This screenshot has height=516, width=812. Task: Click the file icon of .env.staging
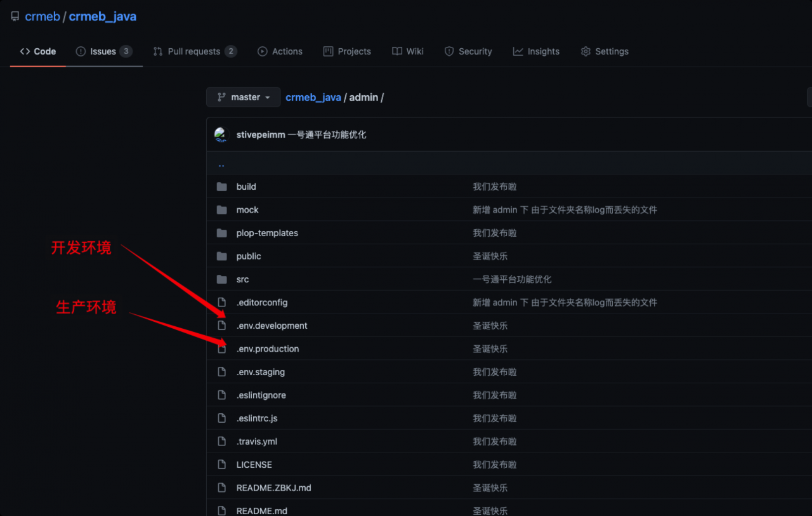pos(221,372)
